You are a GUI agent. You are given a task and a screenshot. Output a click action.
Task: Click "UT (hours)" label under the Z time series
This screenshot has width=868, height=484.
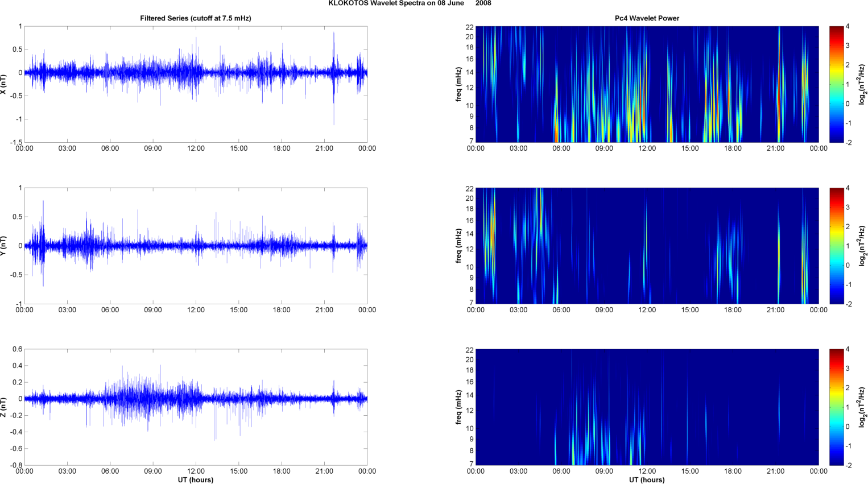196,480
